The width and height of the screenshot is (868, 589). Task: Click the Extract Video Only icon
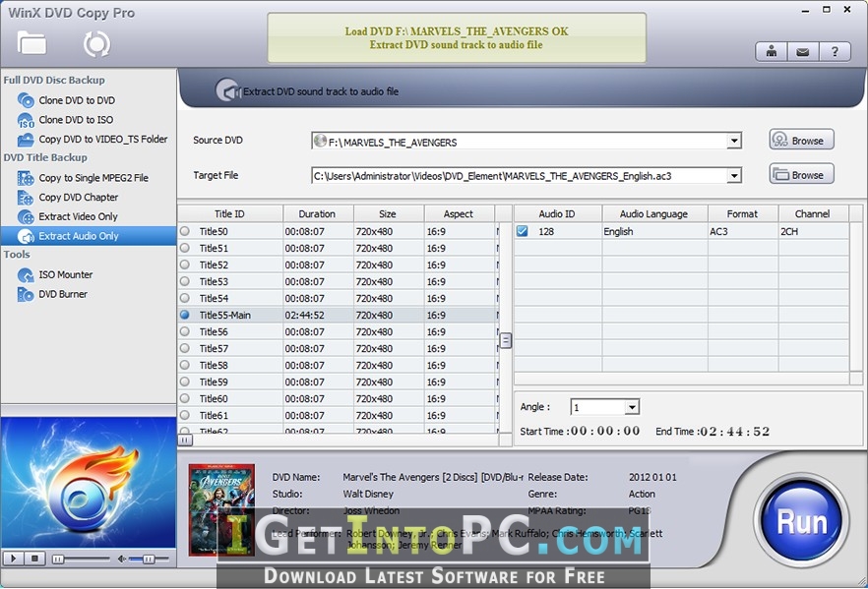pos(26,216)
